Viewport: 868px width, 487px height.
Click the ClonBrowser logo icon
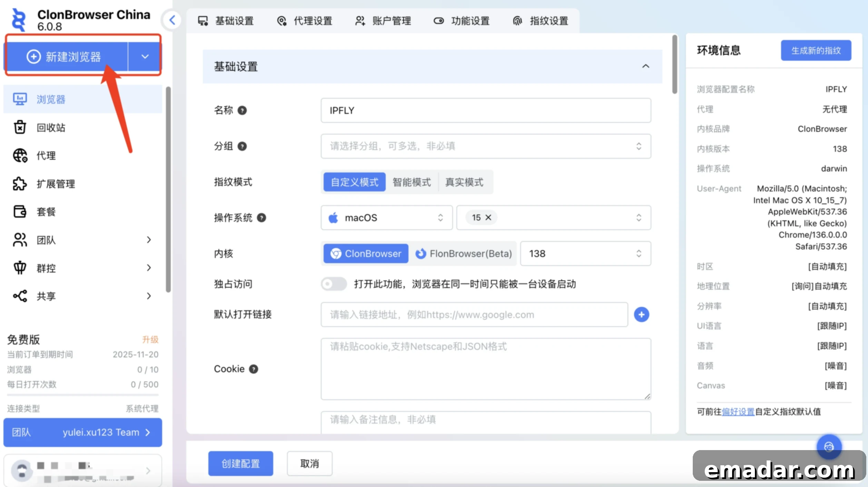(x=19, y=20)
